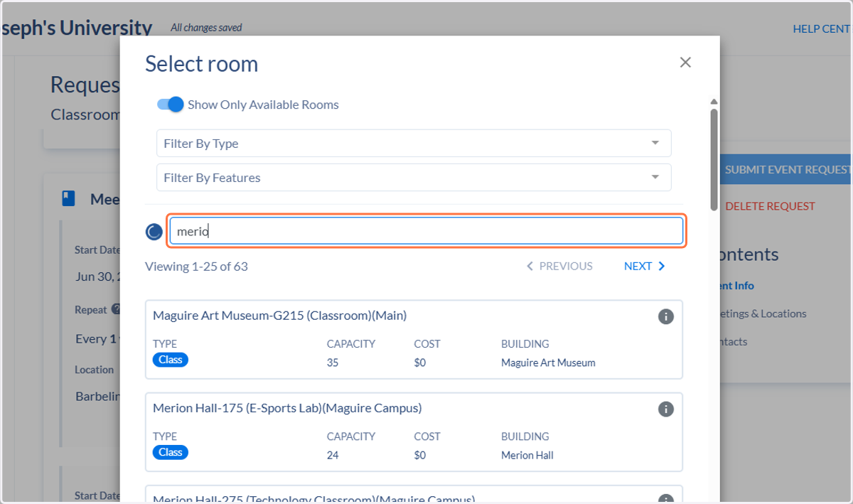Click the Class tag on Merion Hall-175 card
The width and height of the screenshot is (853, 504).
tap(171, 452)
